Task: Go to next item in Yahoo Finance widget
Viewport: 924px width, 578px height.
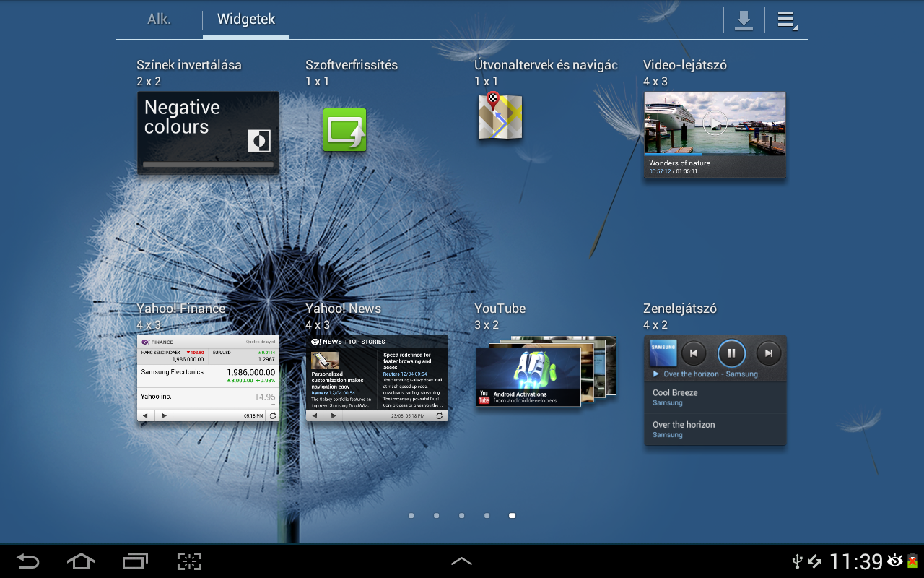Action: (x=165, y=415)
